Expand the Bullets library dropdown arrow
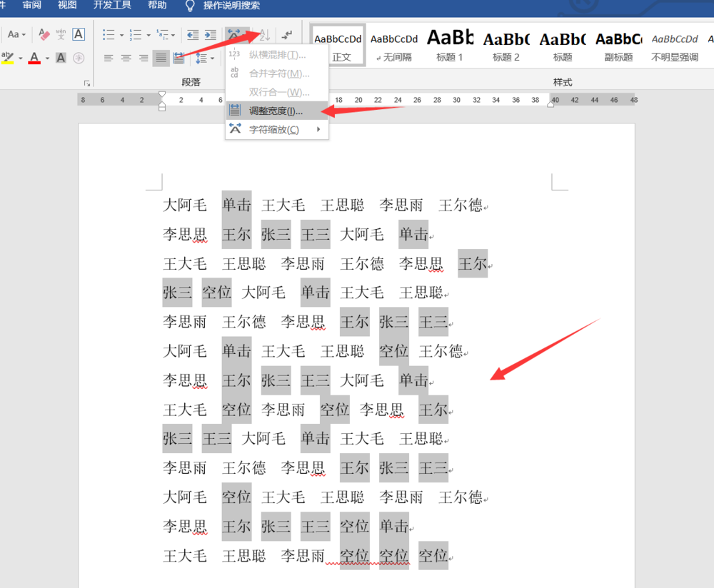Screen dimensions: 714x588 121,35
